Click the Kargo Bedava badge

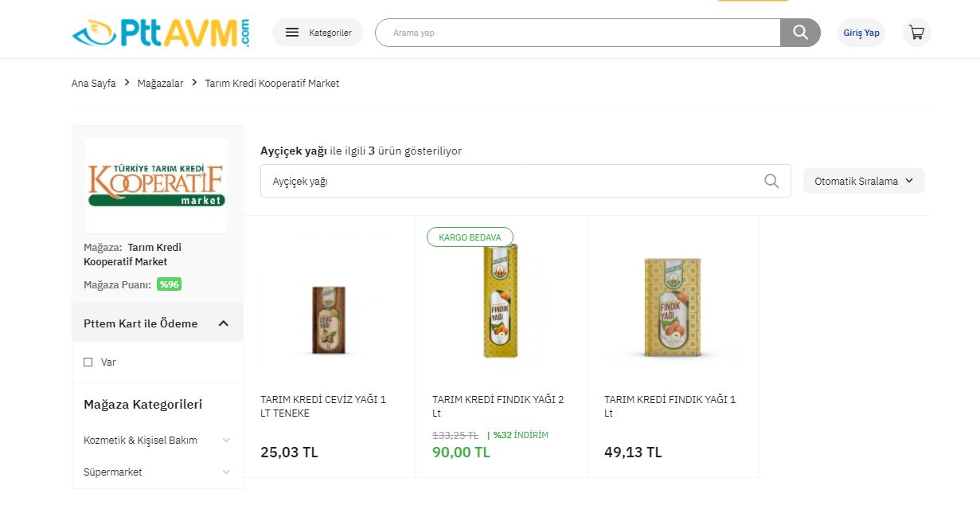coord(470,237)
